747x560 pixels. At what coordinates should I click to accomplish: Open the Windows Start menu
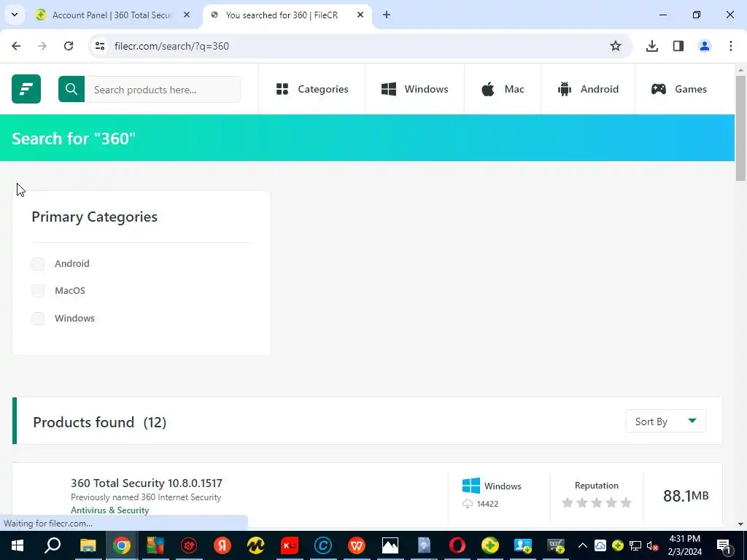pyautogui.click(x=18, y=545)
